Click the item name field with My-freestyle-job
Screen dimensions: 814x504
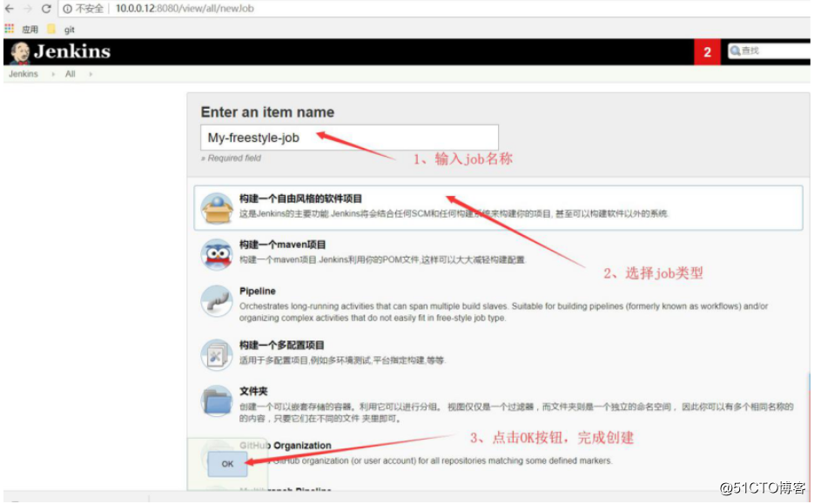(349, 138)
